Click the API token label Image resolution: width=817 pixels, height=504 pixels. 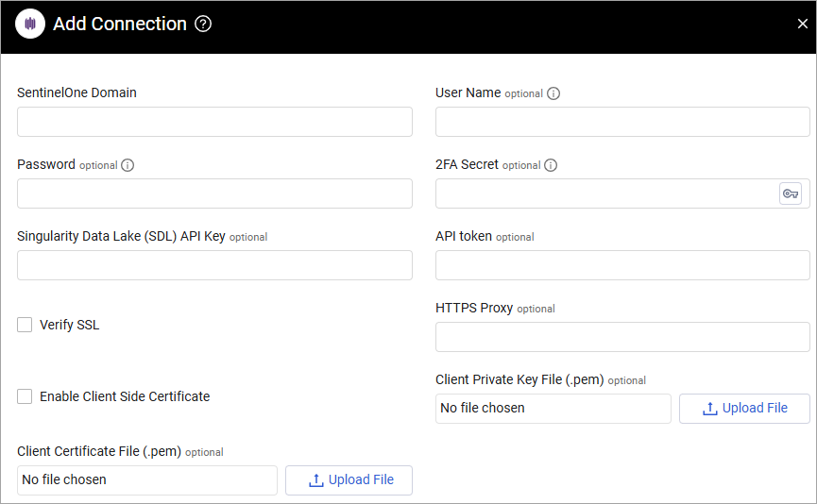(x=464, y=236)
